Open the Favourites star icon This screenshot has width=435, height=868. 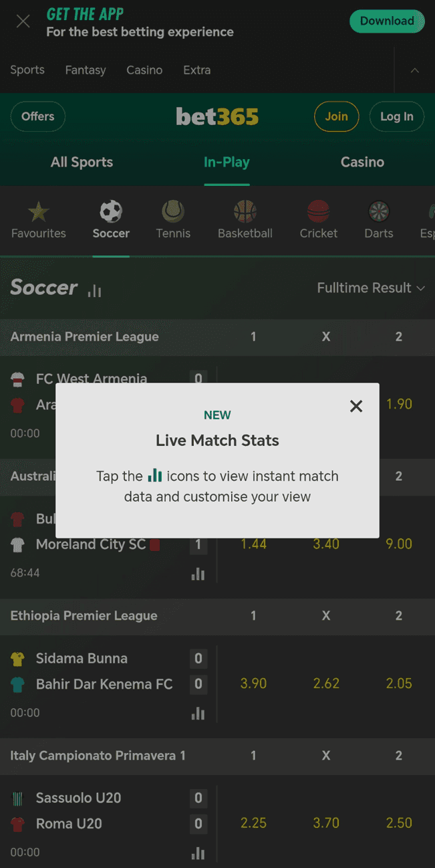pyautogui.click(x=38, y=213)
